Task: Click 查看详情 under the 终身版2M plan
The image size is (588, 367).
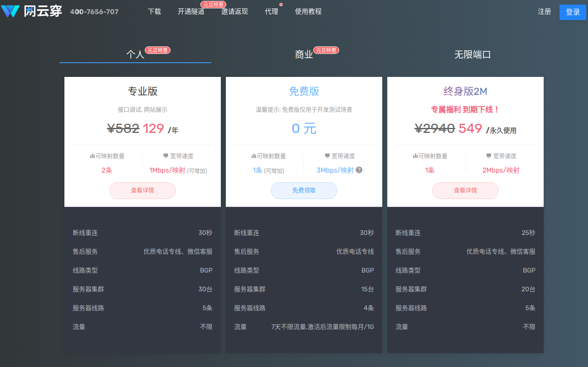Action: 465,190
